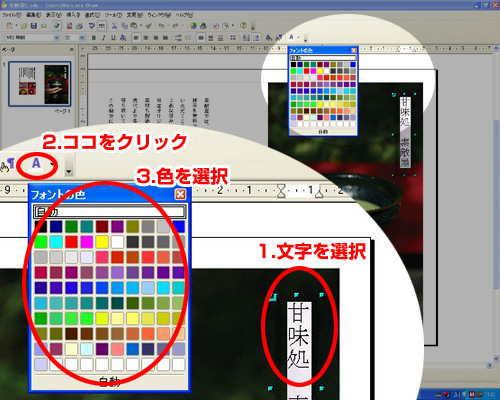Click inside the font name input box
500x400 pixels.
pos(29,38)
